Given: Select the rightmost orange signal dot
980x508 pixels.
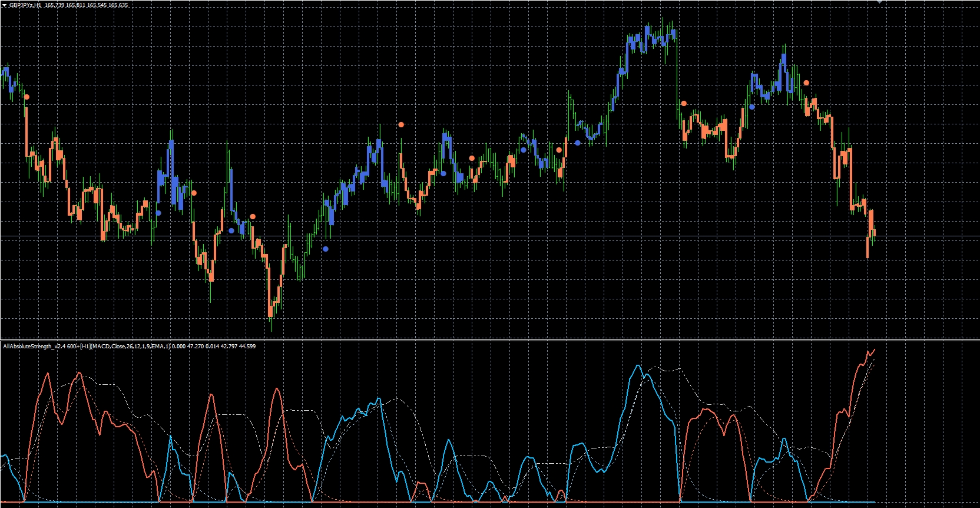Looking at the screenshot, I should (806, 83).
